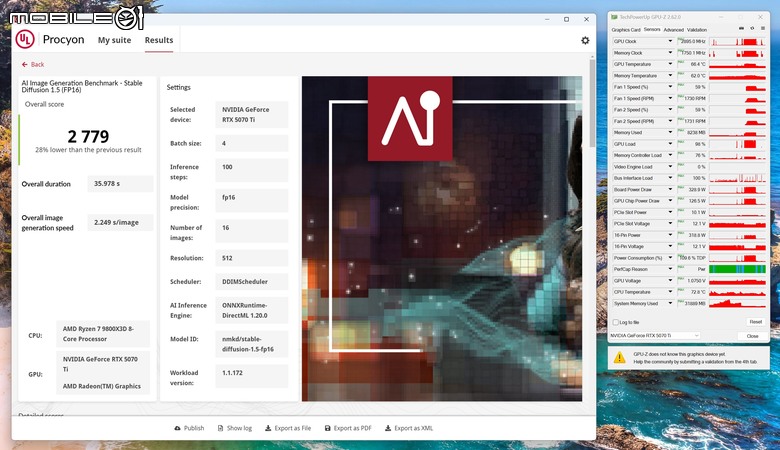
Task: Open Procyon settings gear icon
Action: (x=585, y=40)
